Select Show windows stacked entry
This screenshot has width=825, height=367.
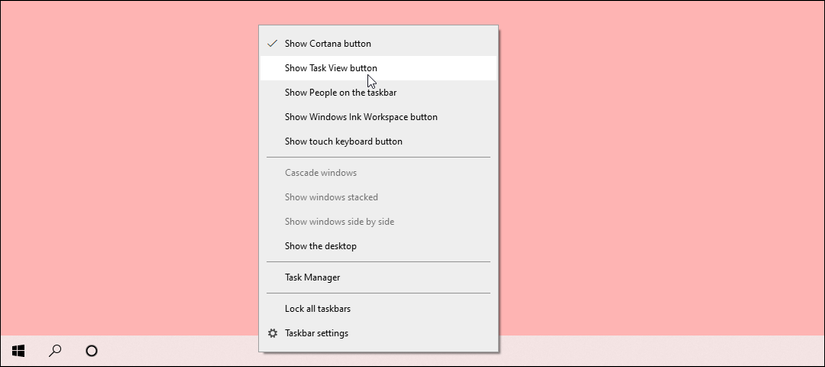pyautogui.click(x=378, y=197)
